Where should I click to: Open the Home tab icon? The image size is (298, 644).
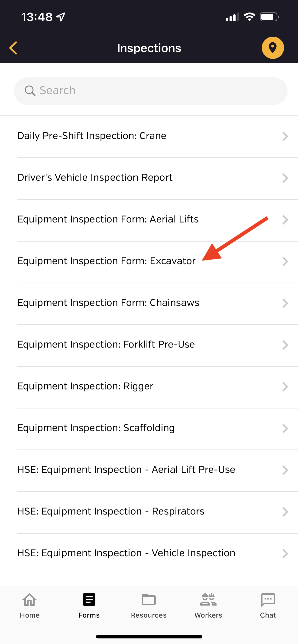[29, 600]
